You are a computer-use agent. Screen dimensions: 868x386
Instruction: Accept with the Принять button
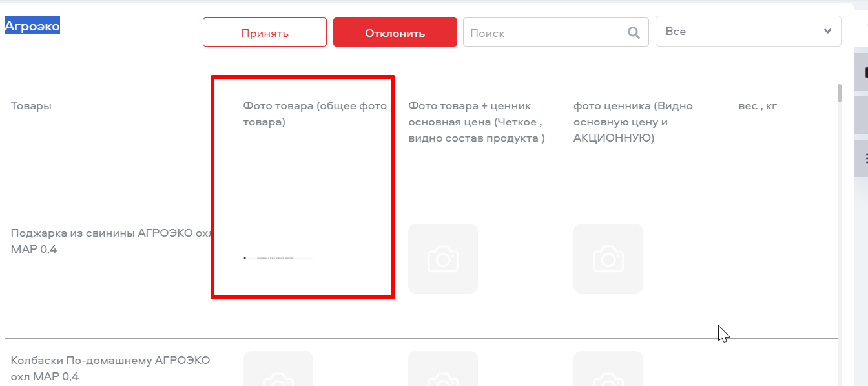point(265,32)
